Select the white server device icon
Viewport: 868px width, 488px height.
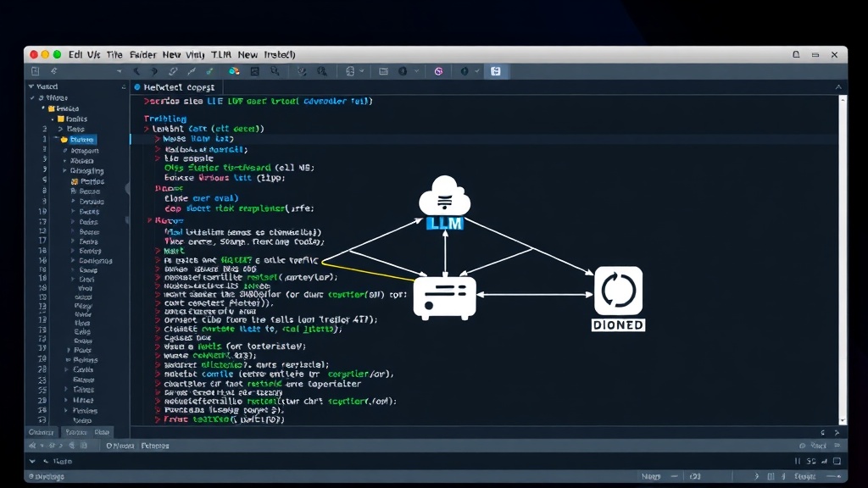444,297
